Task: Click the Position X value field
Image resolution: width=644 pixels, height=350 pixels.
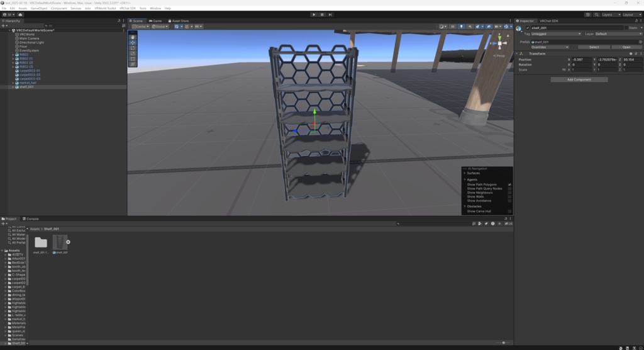Action: pyautogui.click(x=582, y=60)
